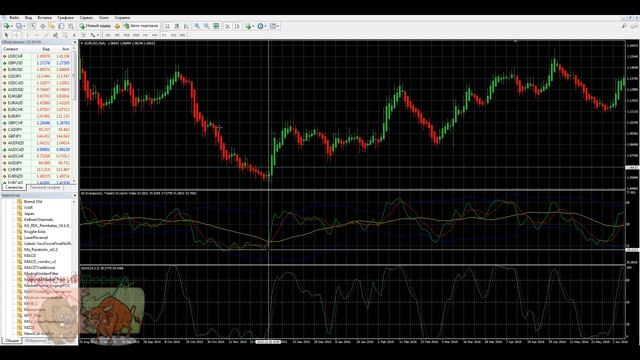The width and height of the screenshot is (640, 360).
Task: Click the zoom in magnifier
Action: pos(197,26)
